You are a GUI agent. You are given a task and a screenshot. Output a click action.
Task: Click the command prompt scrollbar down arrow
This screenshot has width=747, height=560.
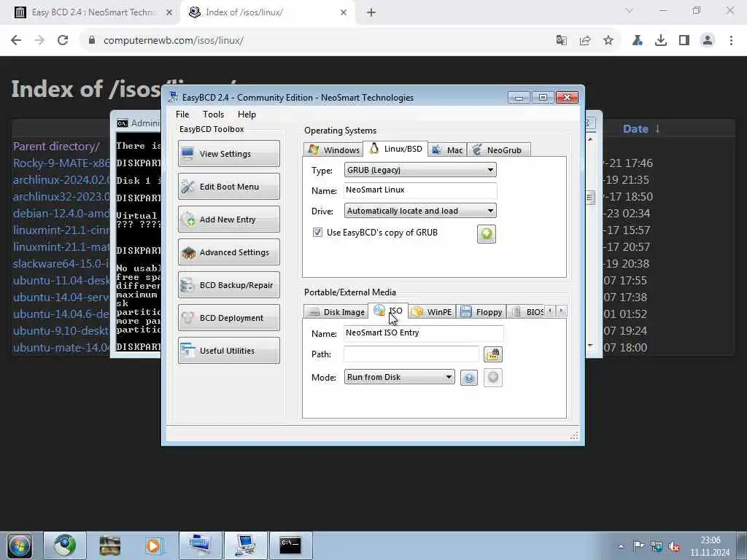click(590, 345)
